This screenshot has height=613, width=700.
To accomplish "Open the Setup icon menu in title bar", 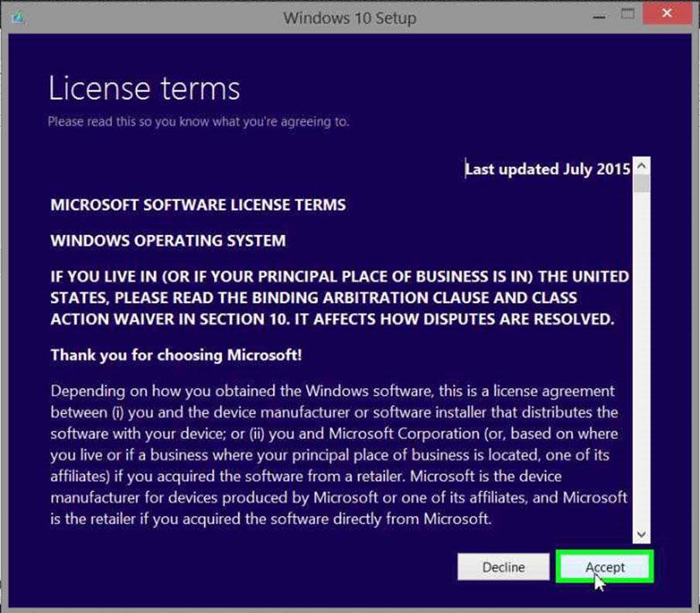I will pyautogui.click(x=17, y=17).
